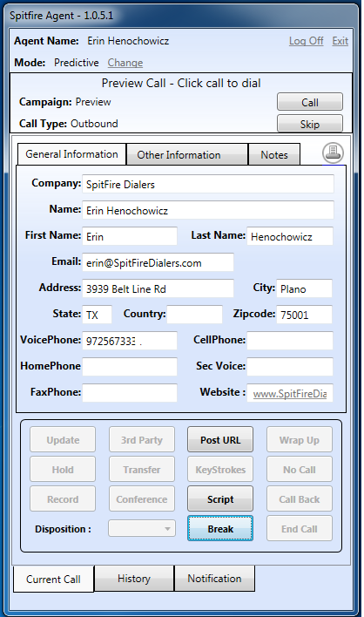Click the State field showing TX
364x617 pixels.
[97, 315]
